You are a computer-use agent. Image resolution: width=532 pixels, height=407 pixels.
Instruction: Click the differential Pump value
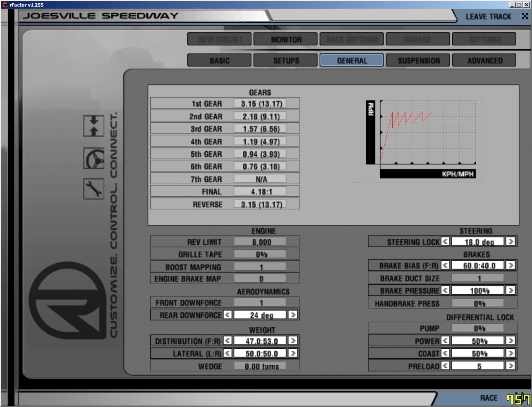tap(478, 328)
